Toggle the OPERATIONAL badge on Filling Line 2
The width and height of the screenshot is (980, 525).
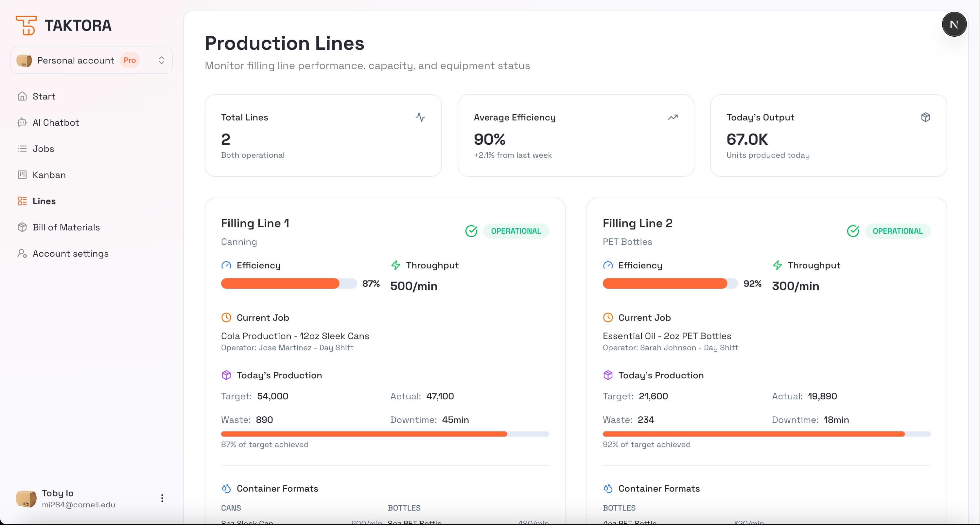898,231
